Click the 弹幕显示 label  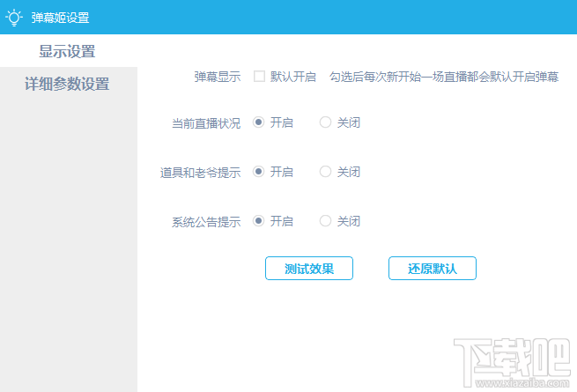[x=218, y=77]
